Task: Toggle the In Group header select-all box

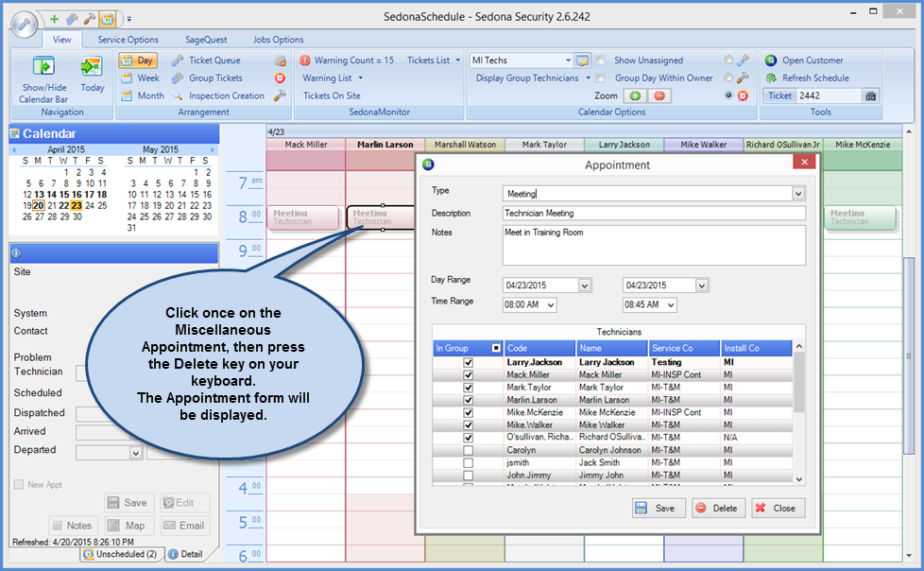Action: pyautogui.click(x=496, y=349)
